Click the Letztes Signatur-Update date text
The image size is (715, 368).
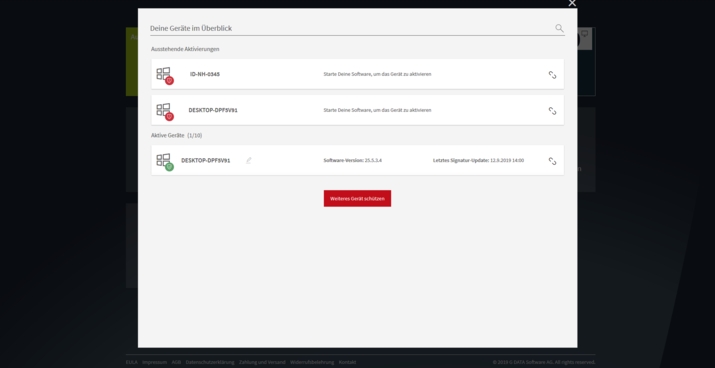coord(478,161)
